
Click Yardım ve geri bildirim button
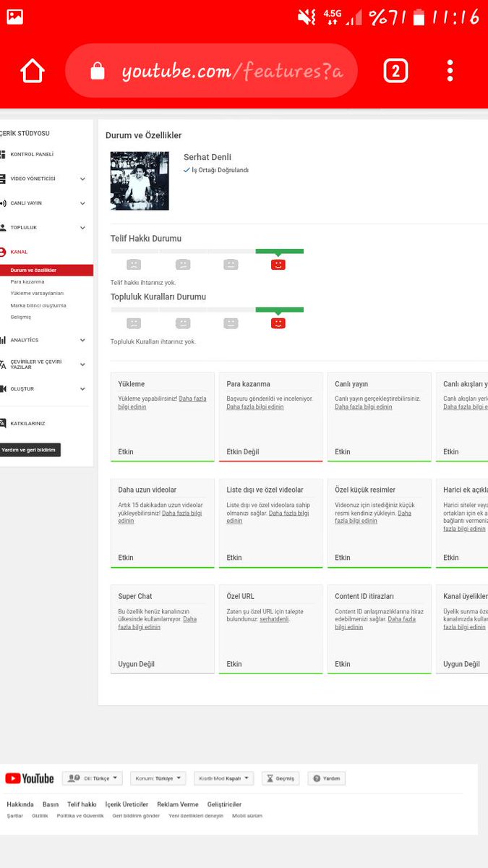tap(30, 450)
